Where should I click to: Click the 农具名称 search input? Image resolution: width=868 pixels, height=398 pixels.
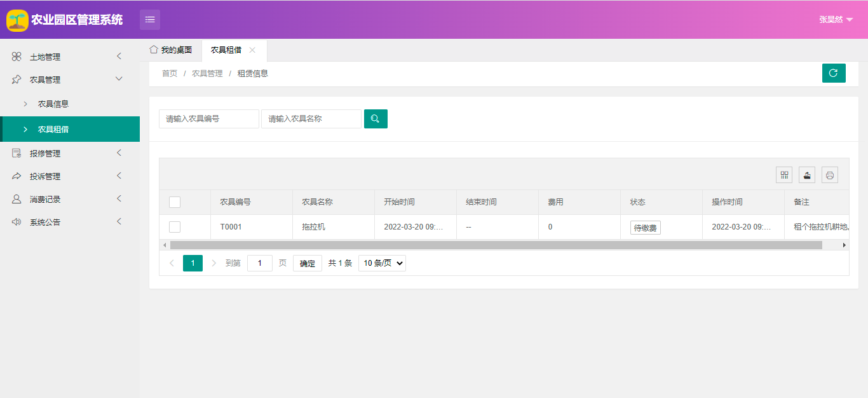click(311, 119)
